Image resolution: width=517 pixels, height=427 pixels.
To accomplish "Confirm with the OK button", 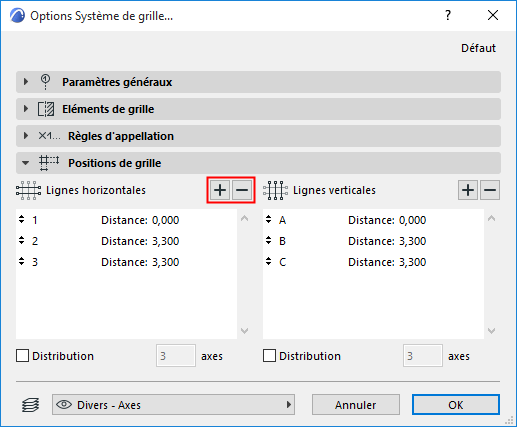I will click(x=456, y=405).
